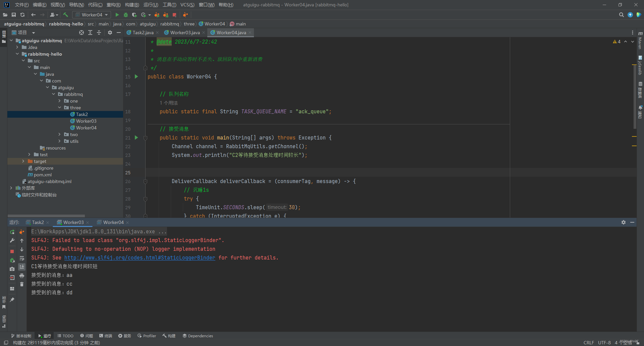Click the CRLF line separator in status bar
The image size is (644, 346).
(589, 342)
